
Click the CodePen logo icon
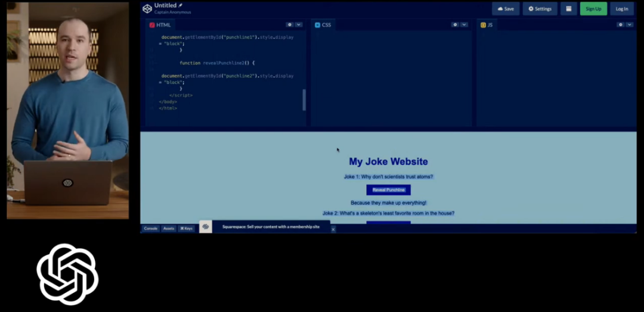coord(147,8)
